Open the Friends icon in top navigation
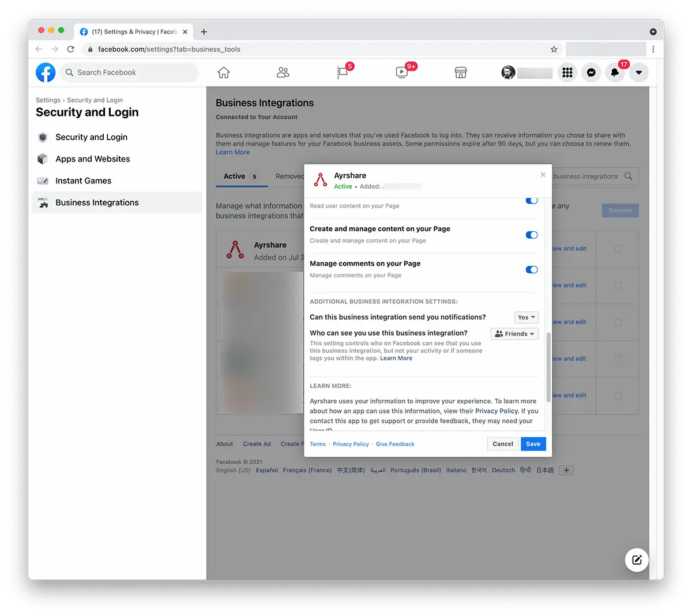 283,73
